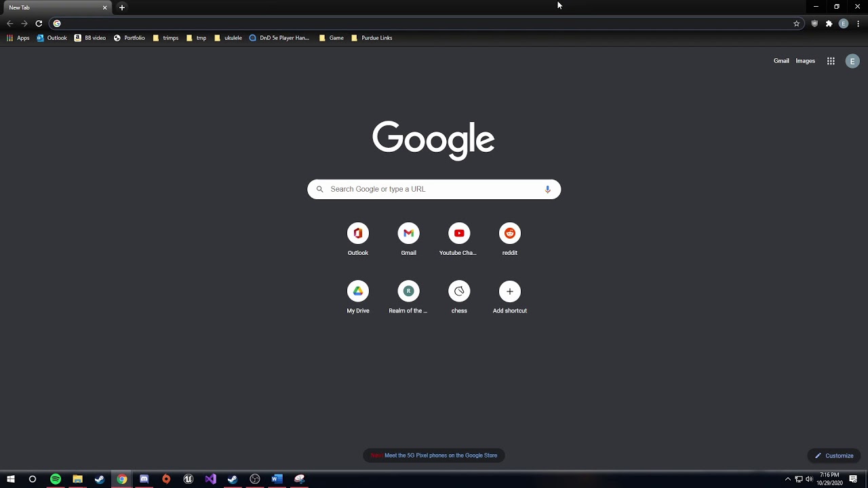868x488 pixels.
Task: Open Spotify from the taskbar
Action: (56, 479)
